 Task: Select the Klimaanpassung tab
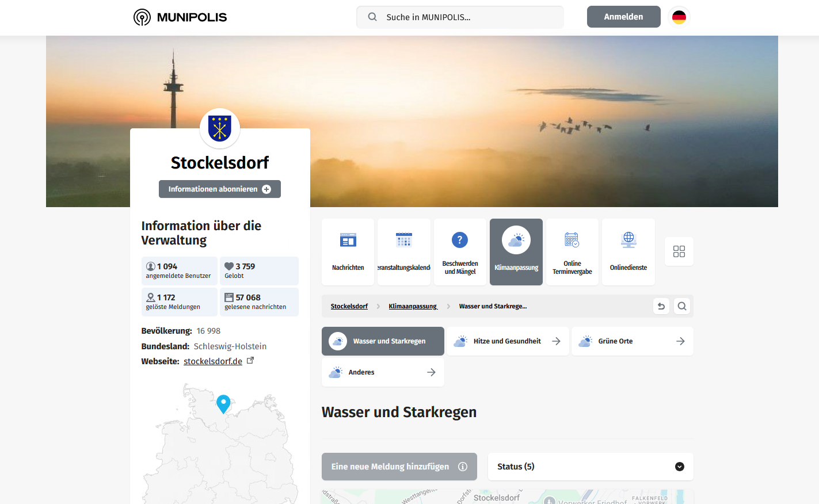pyautogui.click(x=516, y=252)
